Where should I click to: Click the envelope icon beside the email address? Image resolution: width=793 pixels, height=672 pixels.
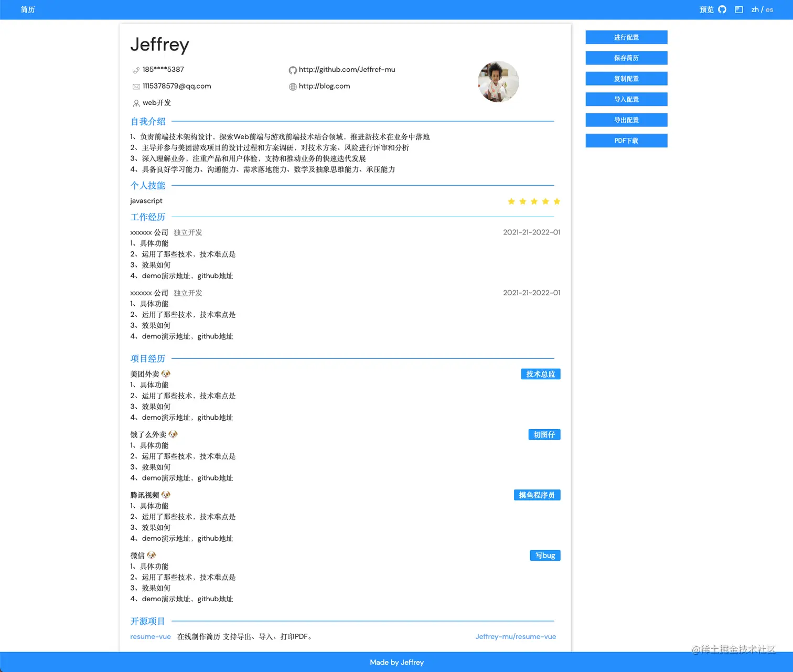pyautogui.click(x=136, y=87)
